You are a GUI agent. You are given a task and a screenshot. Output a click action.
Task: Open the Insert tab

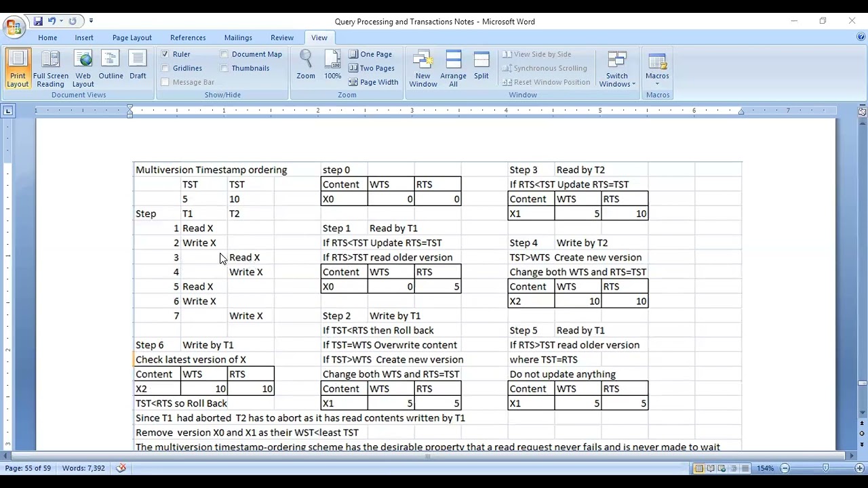pos(84,38)
